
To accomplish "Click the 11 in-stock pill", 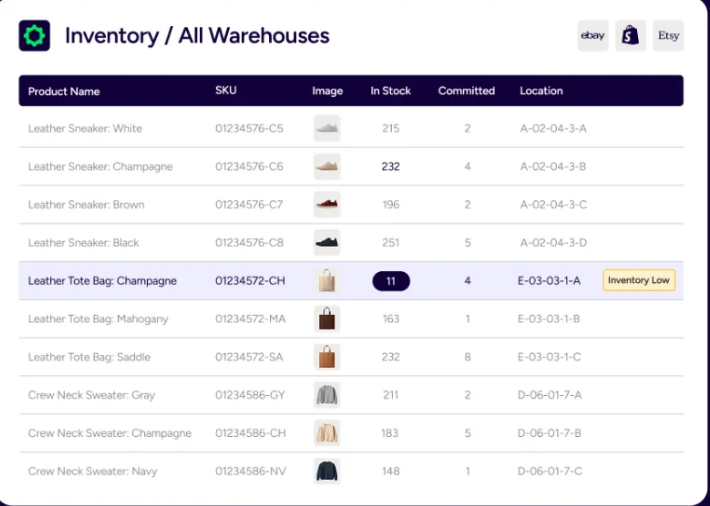I will [391, 281].
